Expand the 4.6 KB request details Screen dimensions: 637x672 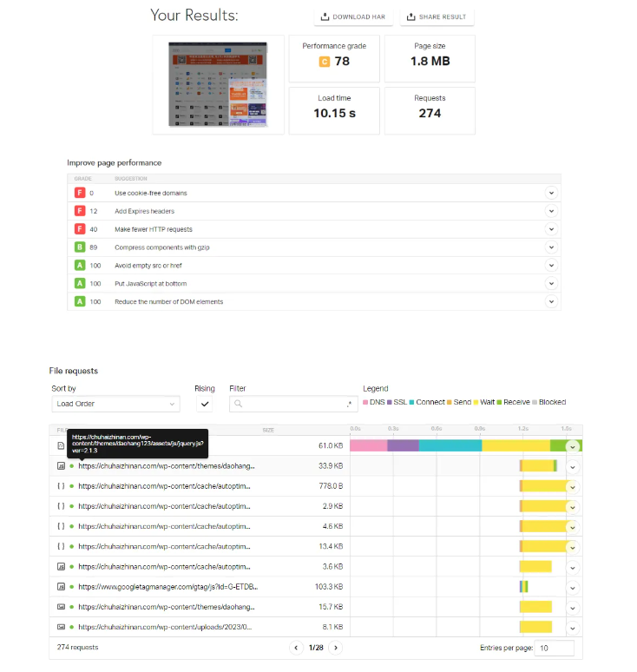(572, 528)
